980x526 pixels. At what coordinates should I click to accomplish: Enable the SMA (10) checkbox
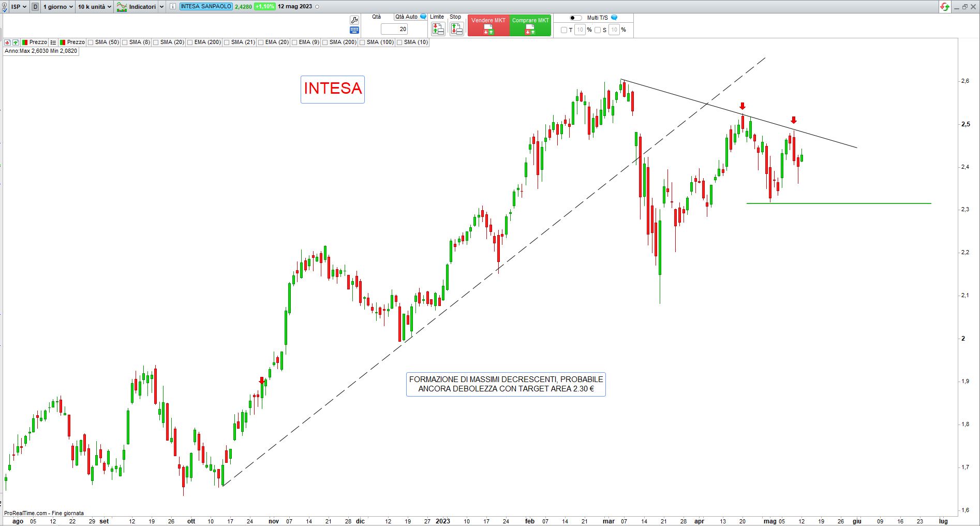coord(399,42)
